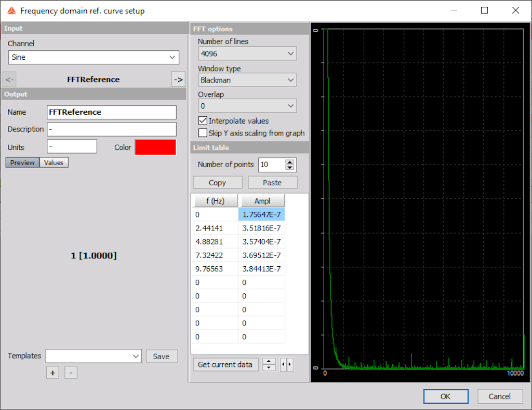Select frequency cell 2.44141
The height and width of the screenshot is (410, 532).
215,228
